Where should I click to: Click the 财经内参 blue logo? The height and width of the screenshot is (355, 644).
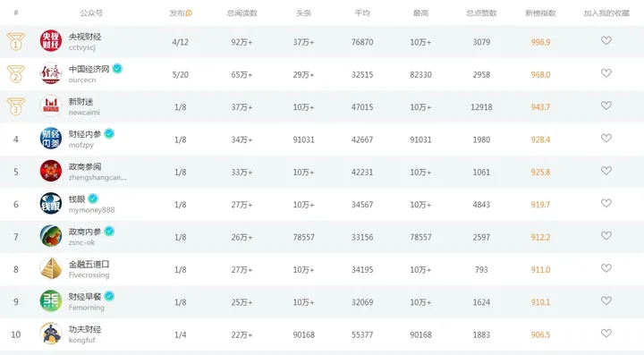(x=50, y=139)
